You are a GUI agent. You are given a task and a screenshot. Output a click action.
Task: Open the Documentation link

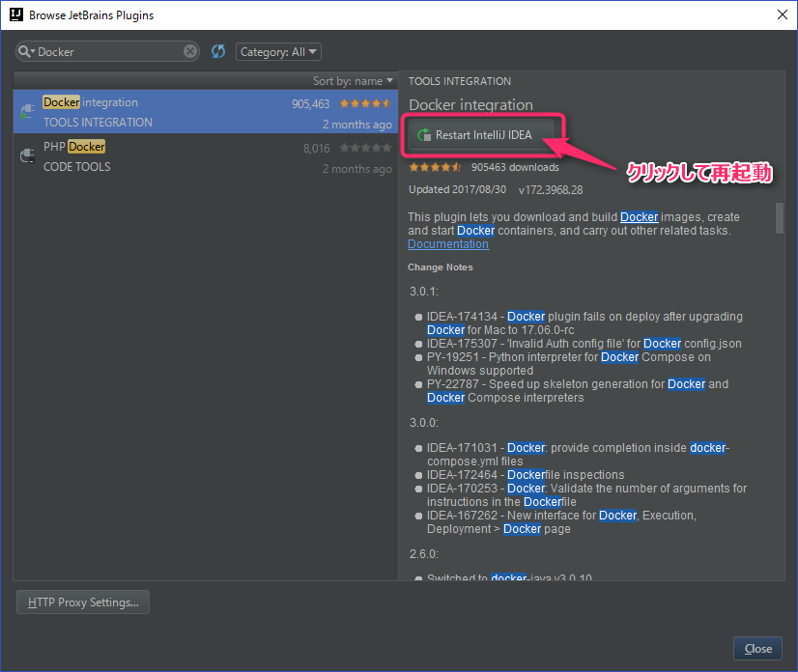[x=448, y=244]
